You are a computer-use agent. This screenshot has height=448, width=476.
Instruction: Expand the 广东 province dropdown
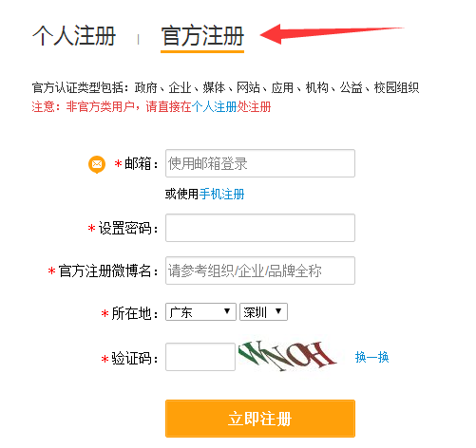(200, 312)
